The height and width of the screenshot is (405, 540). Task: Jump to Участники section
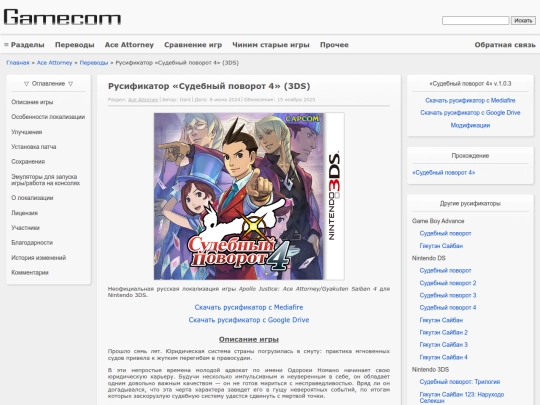coord(25,228)
